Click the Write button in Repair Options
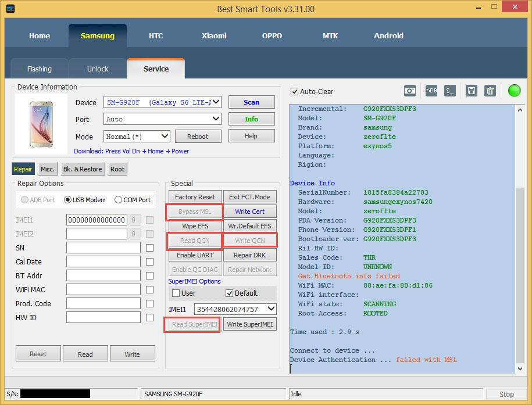The width and height of the screenshot is (532, 405). tap(133, 354)
